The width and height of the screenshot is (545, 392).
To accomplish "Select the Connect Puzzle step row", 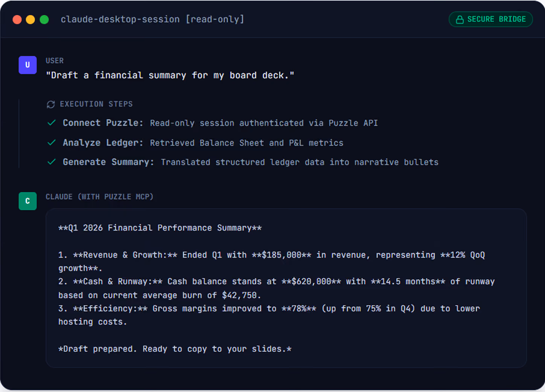I will point(213,123).
